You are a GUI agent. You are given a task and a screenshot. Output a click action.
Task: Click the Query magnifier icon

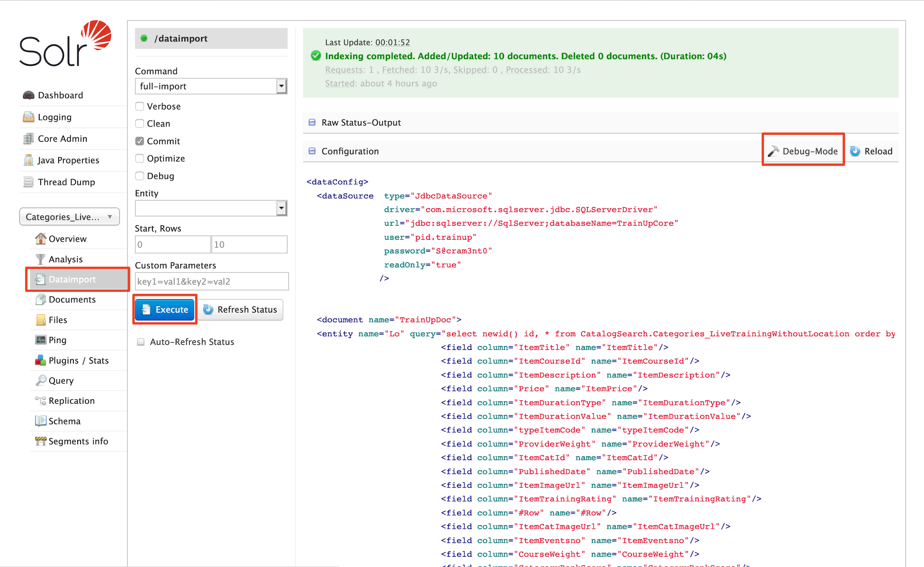click(40, 380)
